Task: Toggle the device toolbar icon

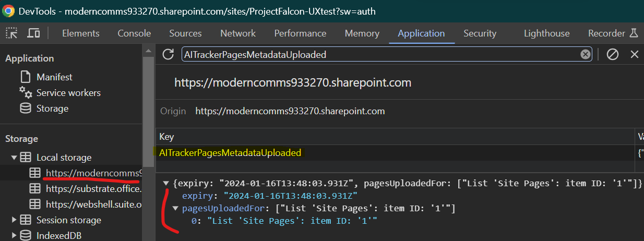Action: pos(33,33)
